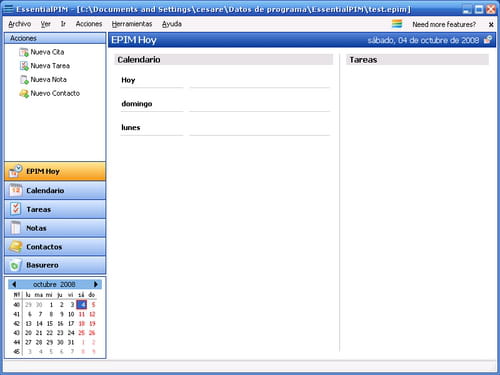
Task: Maximize the EssentialPIM window
Action: tap(479, 9)
